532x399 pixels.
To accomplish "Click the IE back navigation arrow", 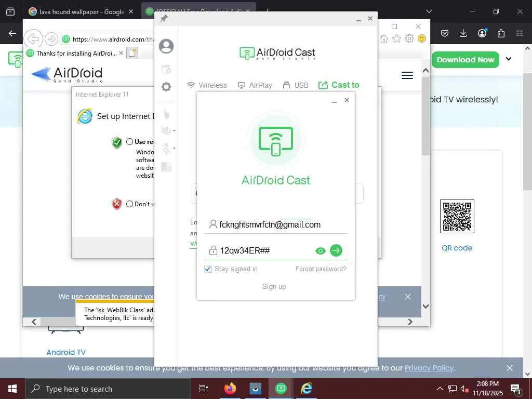I will 33,39.
